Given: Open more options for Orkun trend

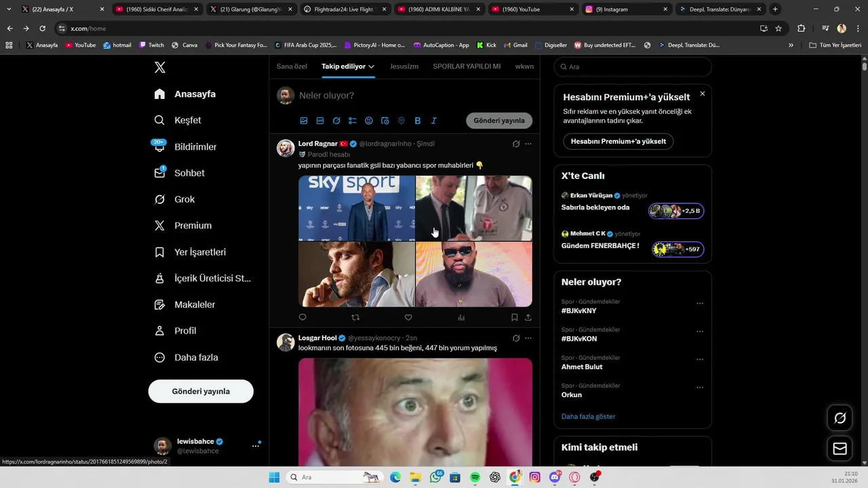Looking at the screenshot, I should coord(700,388).
